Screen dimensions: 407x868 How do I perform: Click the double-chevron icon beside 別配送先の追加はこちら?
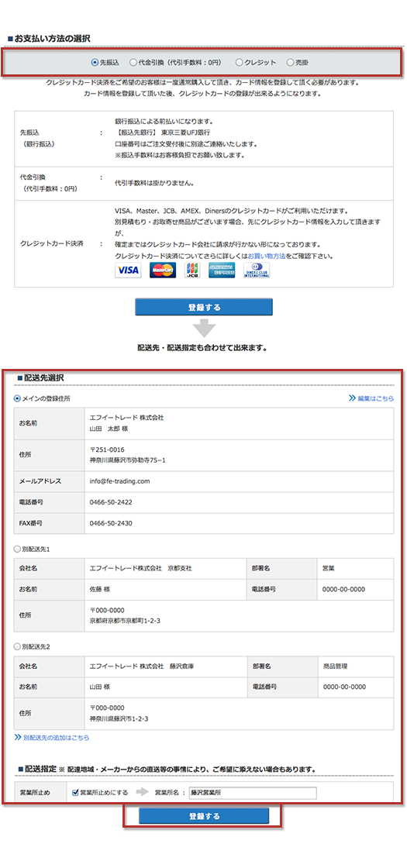tap(18, 737)
